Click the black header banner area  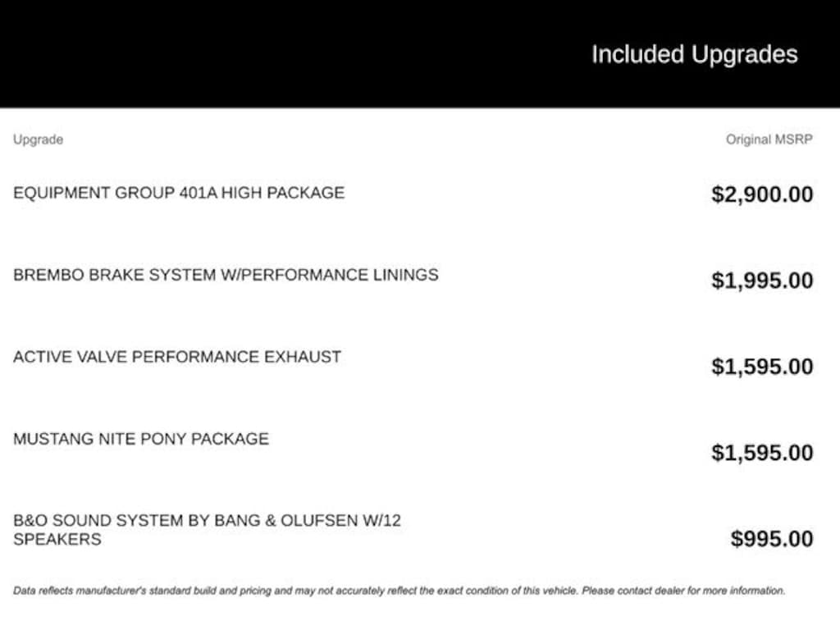point(420,53)
